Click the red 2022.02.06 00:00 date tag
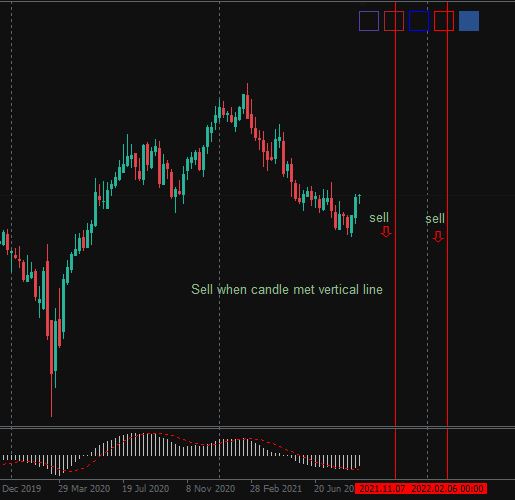 pyautogui.click(x=448, y=489)
